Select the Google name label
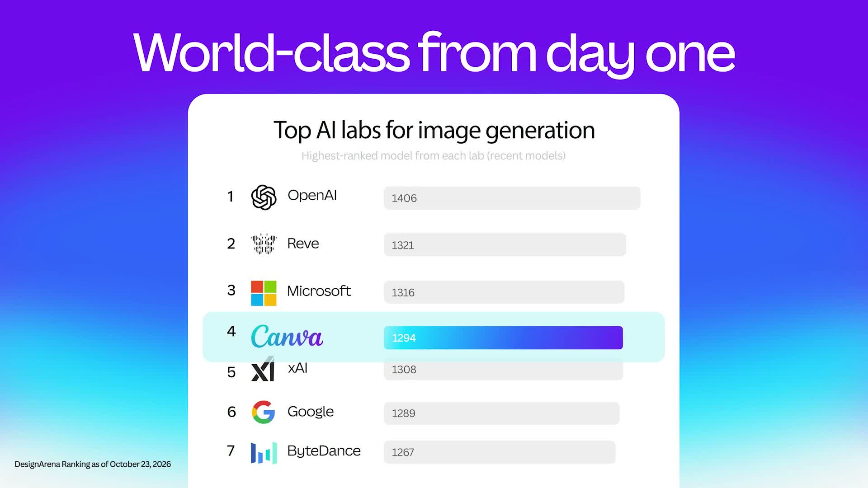The width and height of the screenshot is (868, 488). pyautogui.click(x=311, y=412)
